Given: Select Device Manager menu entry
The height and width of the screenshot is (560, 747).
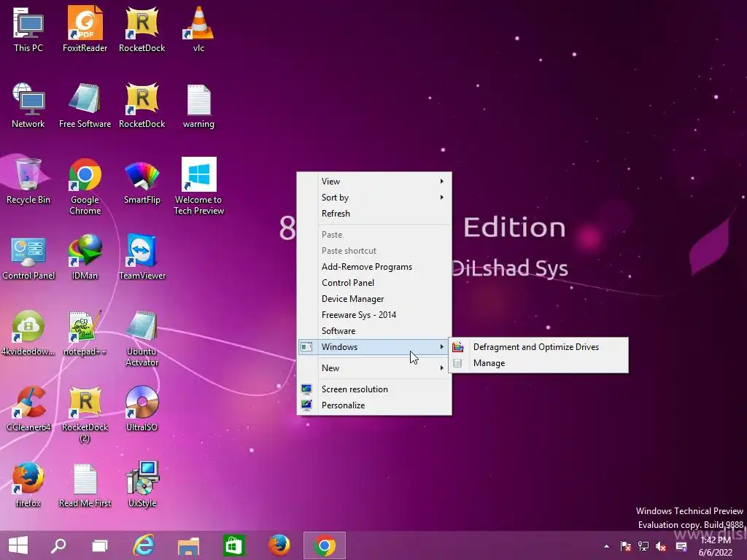Looking at the screenshot, I should (x=374, y=298).
